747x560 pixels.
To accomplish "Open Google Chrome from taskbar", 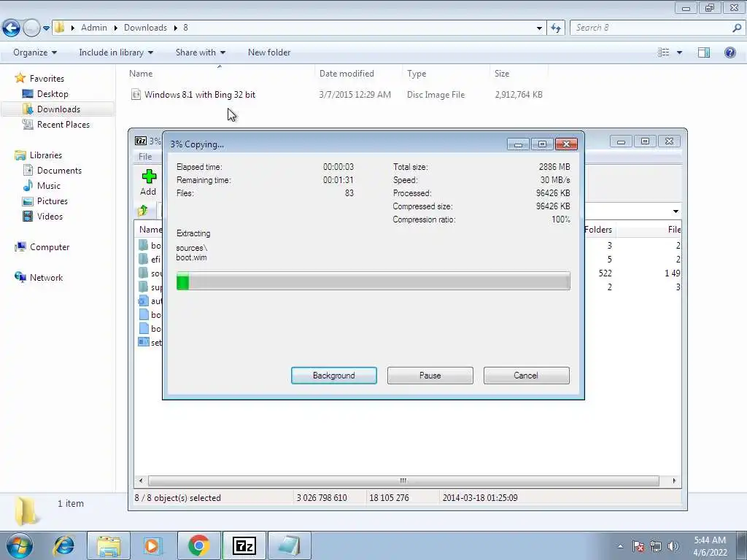I will point(199,545).
